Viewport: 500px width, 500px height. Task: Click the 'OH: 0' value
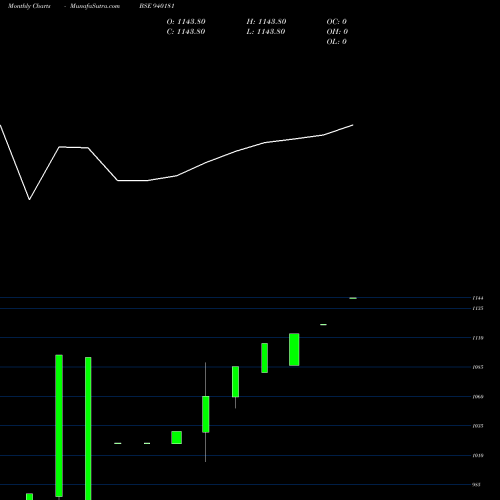[x=337, y=32]
